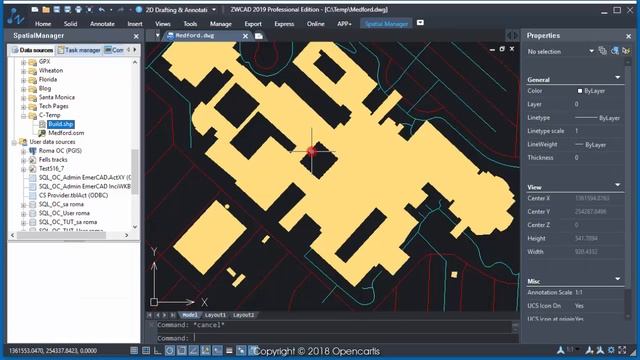Select the Build.shp file in tree
The height and width of the screenshot is (360, 640).
click(x=60, y=124)
